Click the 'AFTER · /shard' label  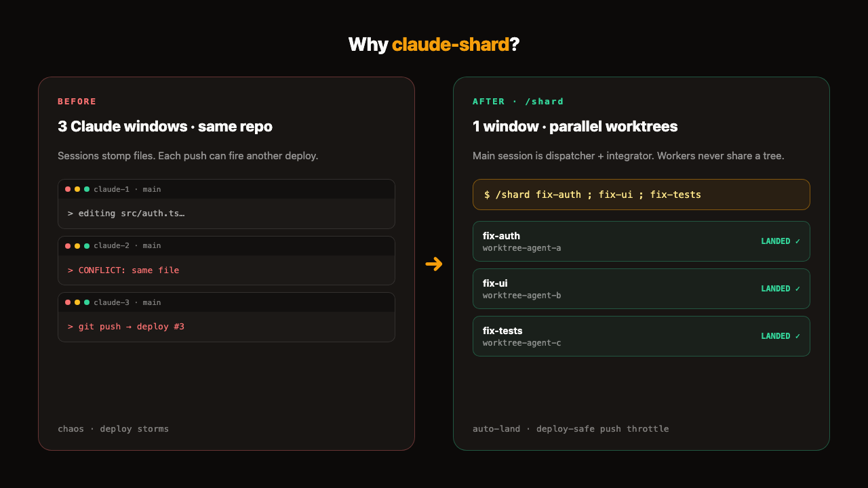[518, 102]
